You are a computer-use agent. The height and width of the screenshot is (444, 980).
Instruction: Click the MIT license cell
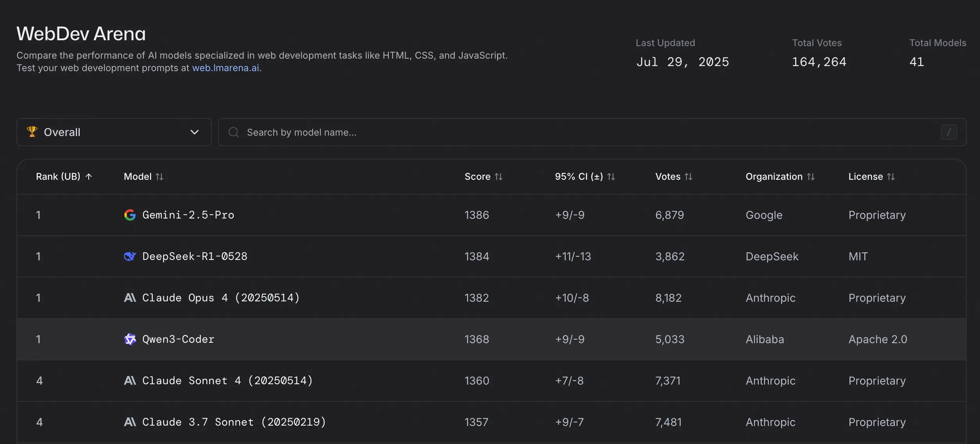point(858,256)
